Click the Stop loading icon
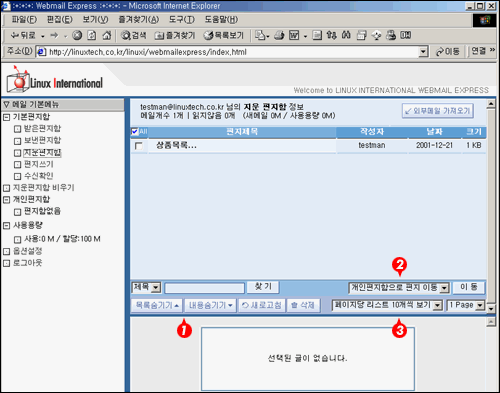Screen dimensions: 500x393 click(x=77, y=35)
